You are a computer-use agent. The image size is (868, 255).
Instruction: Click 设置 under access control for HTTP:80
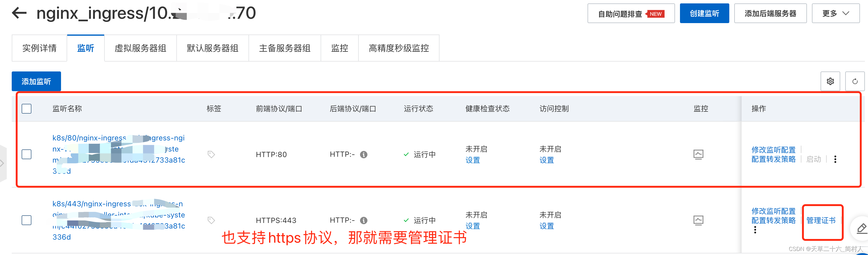tap(547, 160)
